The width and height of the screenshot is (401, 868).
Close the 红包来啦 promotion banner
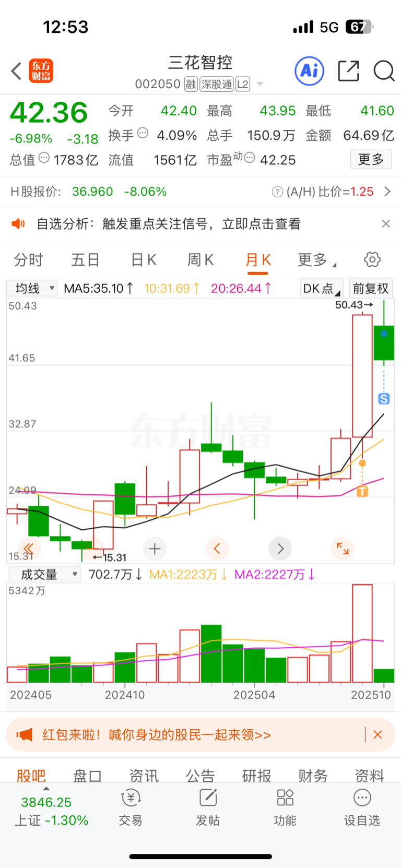378,735
